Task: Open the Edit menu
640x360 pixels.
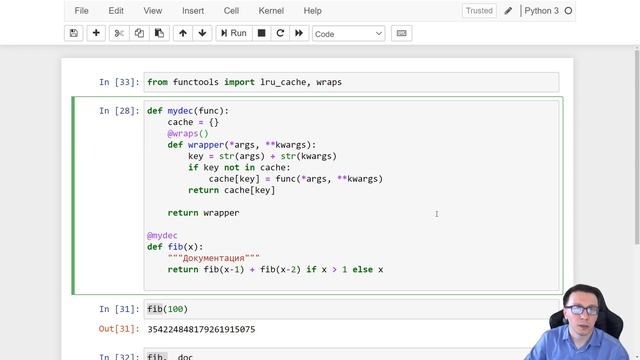Action: pos(116,11)
